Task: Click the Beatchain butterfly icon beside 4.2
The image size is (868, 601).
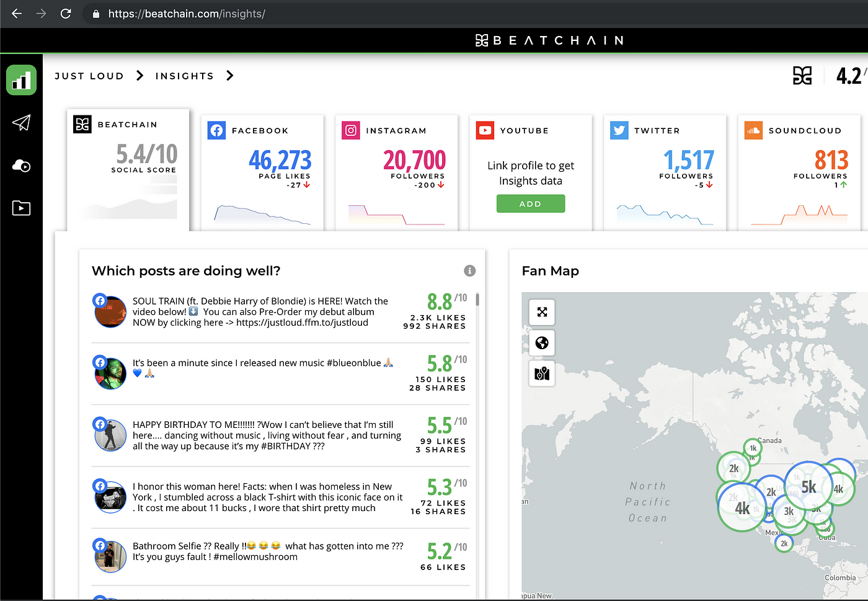Action: (x=802, y=76)
